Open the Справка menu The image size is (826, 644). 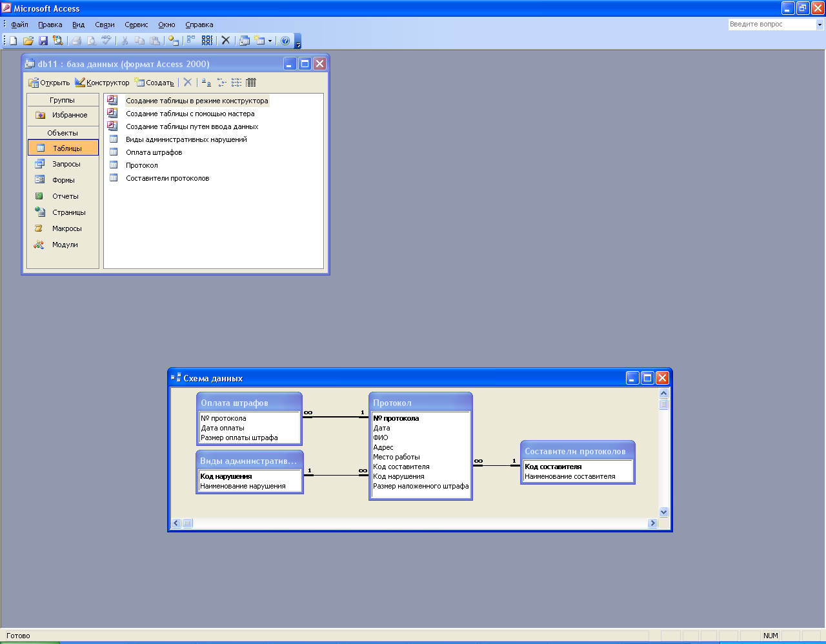[x=199, y=25]
